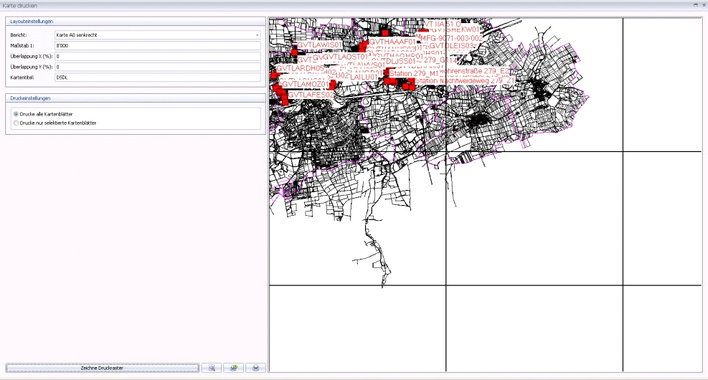The image size is (708, 380).
Task: Click the printer icon button
Action: pyautogui.click(x=256, y=368)
